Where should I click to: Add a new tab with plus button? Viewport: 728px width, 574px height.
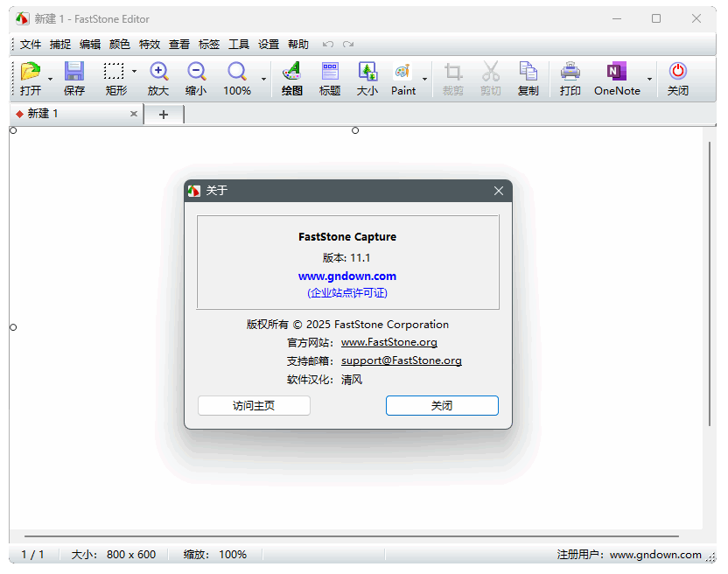164,115
